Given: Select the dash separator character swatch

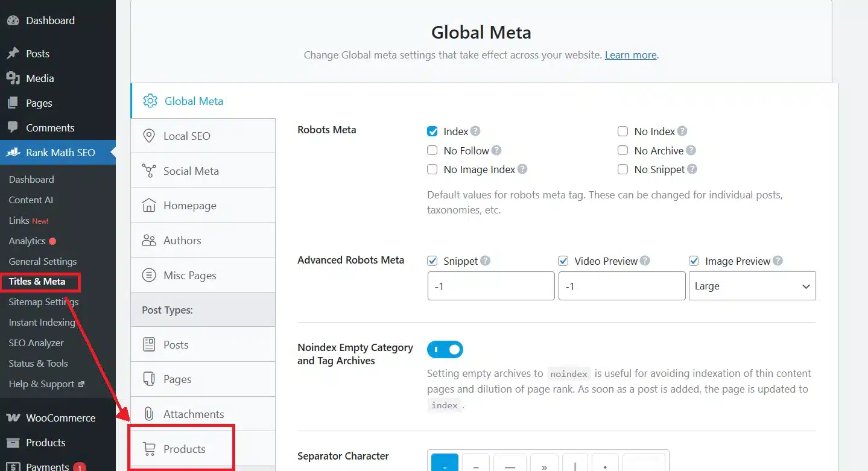Looking at the screenshot, I should coord(445,464).
